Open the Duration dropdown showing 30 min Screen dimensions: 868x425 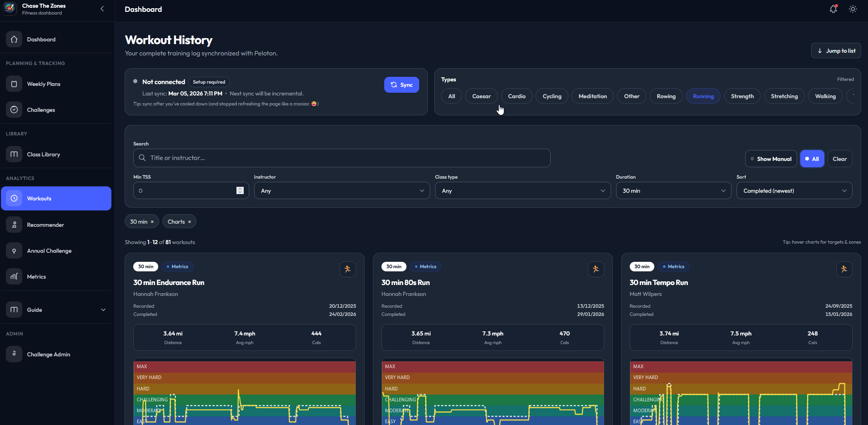[x=673, y=191]
